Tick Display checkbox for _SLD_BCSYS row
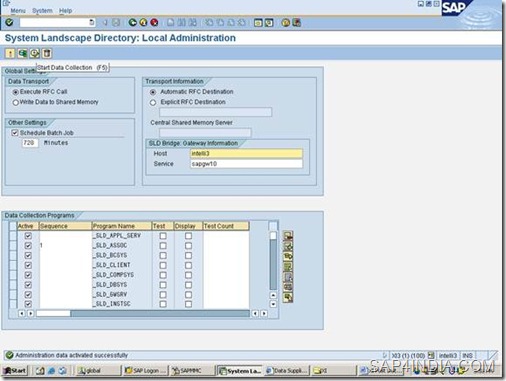Image resolution: width=506 pixels, height=381 pixels. [188, 255]
